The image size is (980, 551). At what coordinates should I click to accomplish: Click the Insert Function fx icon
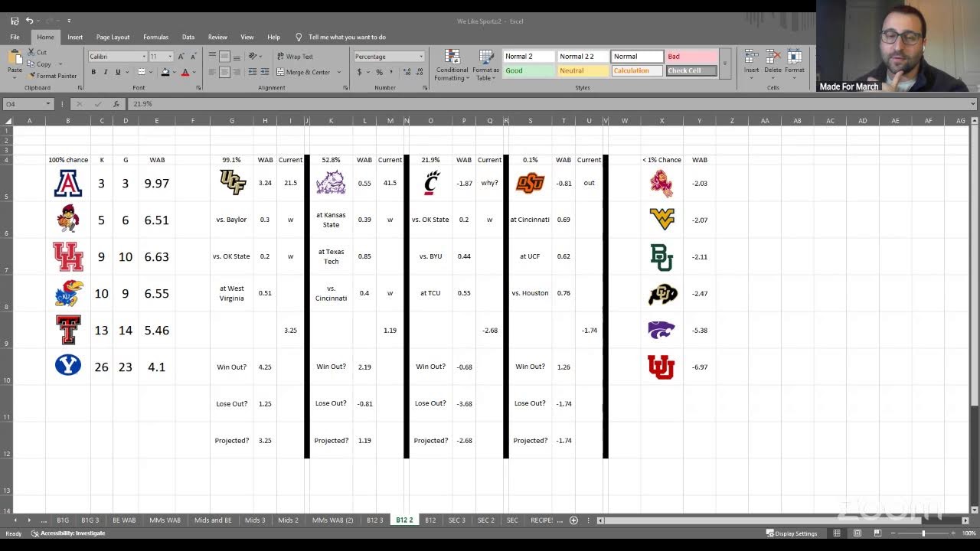pos(116,104)
